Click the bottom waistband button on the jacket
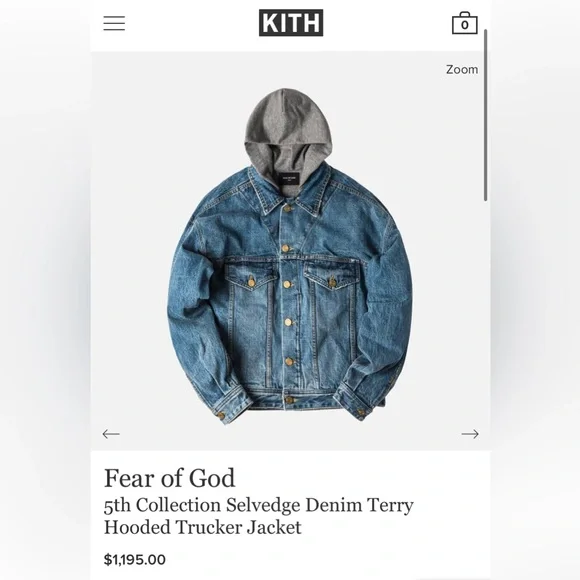Screen dimensions: 580x580 click(290, 400)
